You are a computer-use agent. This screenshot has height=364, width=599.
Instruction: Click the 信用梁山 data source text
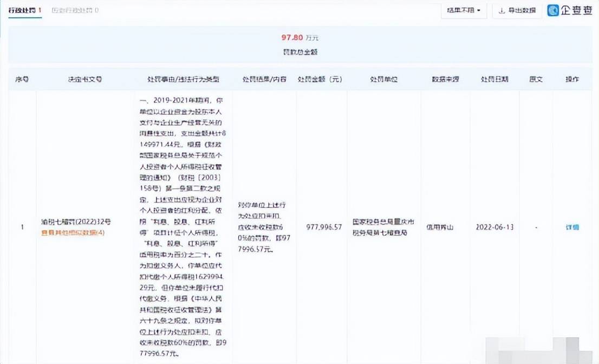tap(442, 227)
